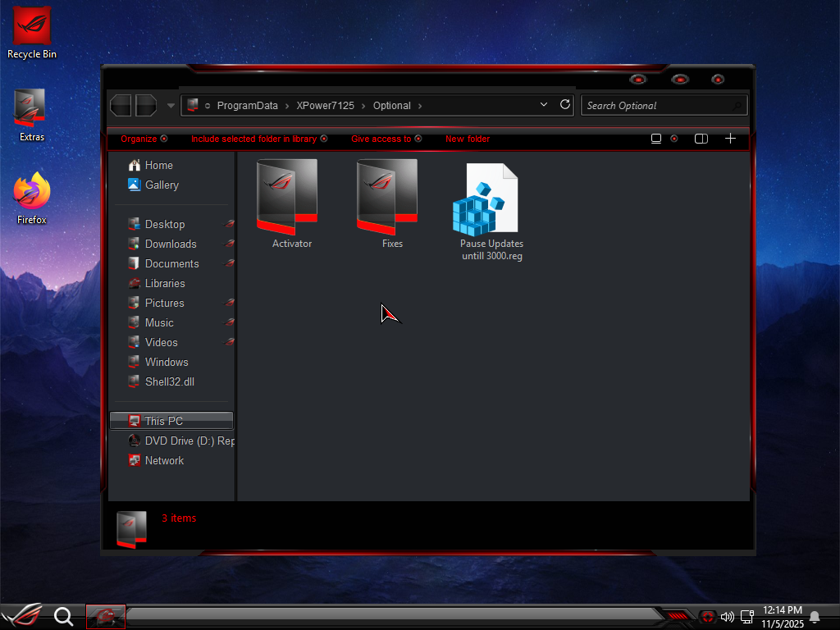
Task: Navigate to ProgramData in the address bar
Action: 248,106
